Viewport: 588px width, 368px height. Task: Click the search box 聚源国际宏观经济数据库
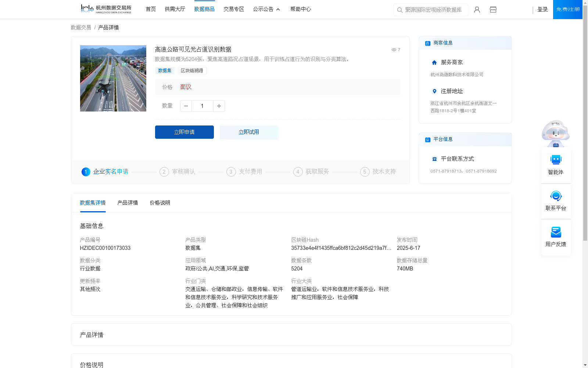coord(431,10)
